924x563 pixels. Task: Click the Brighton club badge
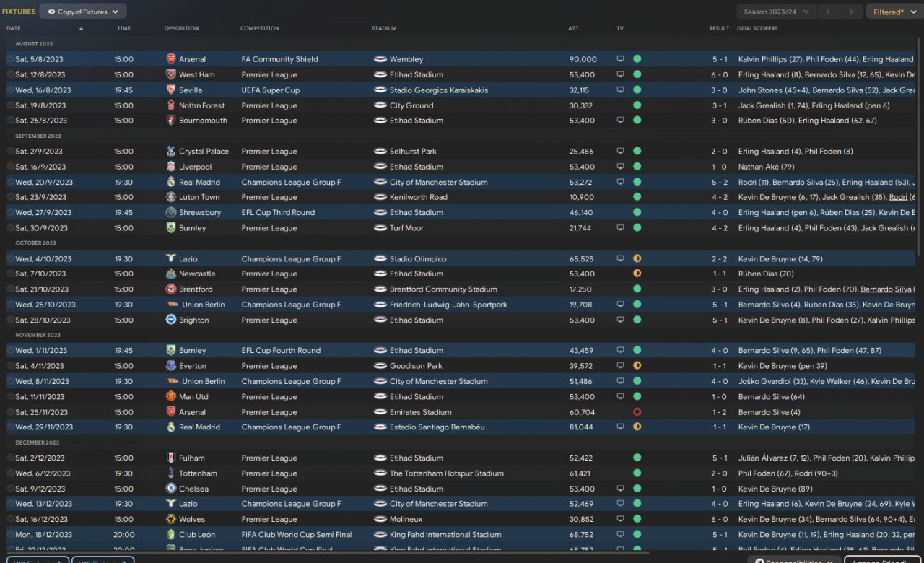[171, 320]
